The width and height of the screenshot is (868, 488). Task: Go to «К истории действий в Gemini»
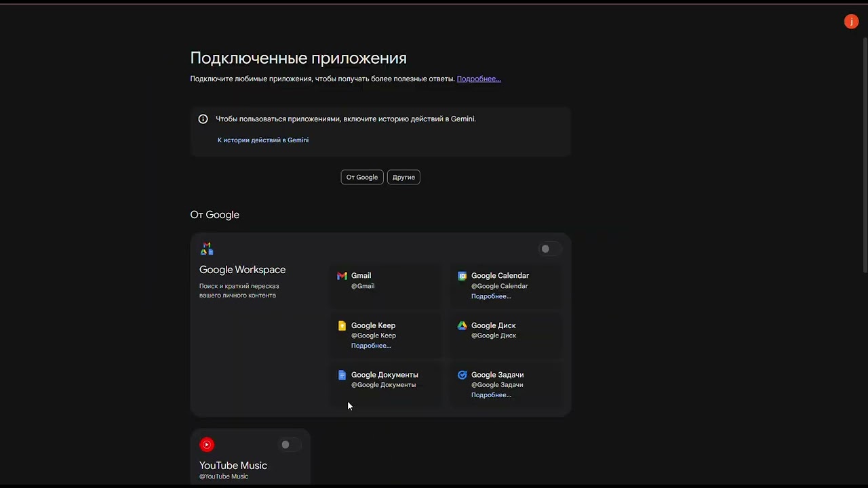(x=263, y=140)
